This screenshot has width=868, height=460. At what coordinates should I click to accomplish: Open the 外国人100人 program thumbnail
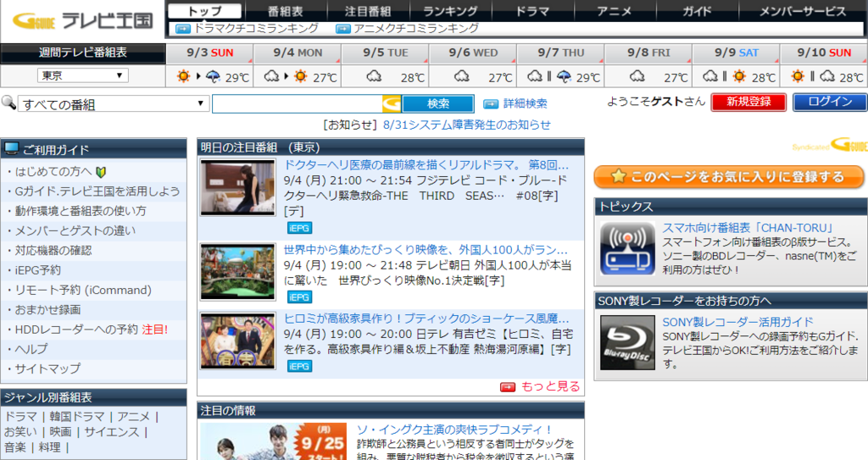238,272
